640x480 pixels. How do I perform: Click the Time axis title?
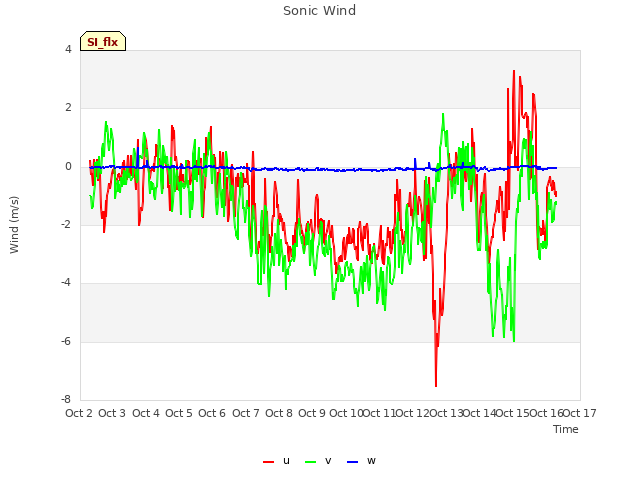566,429
